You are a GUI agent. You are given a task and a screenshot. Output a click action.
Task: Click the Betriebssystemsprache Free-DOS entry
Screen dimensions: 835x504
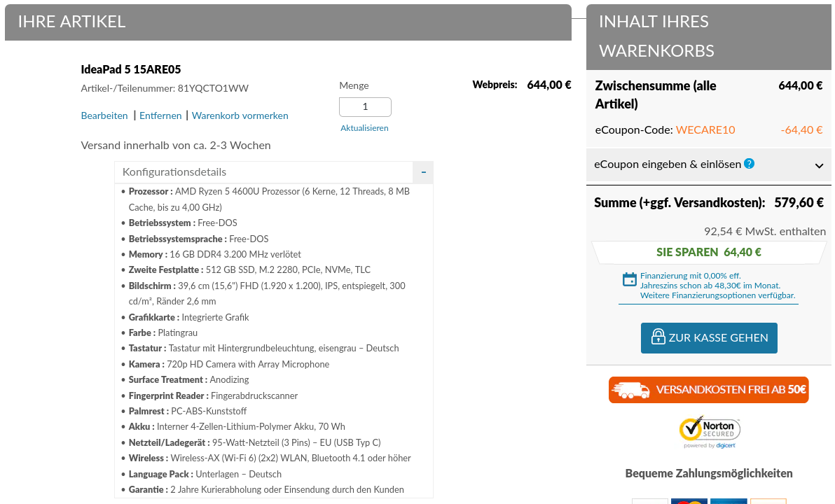point(198,239)
